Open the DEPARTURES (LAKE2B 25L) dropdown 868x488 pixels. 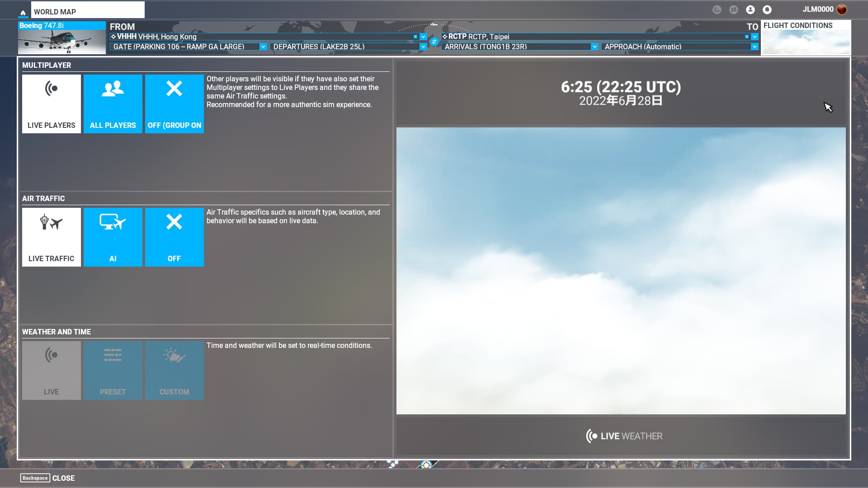(x=348, y=47)
